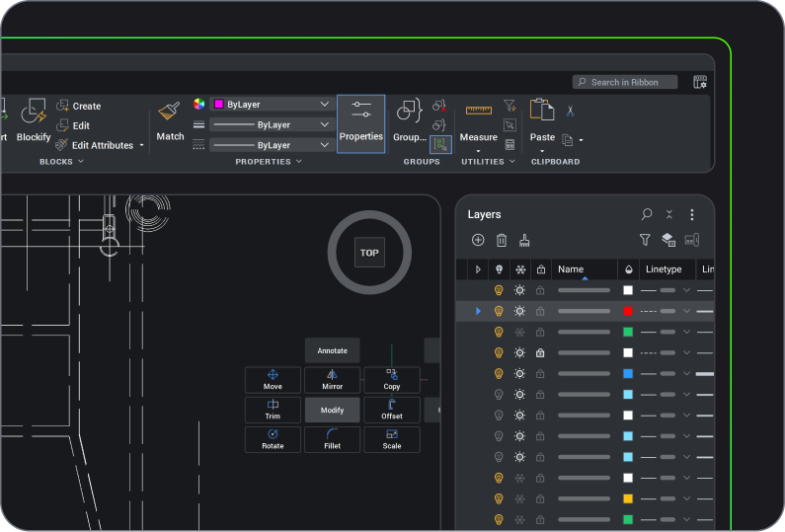This screenshot has height=532, width=785.
Task: Click the On/Off lightbulb column header
Action: click(499, 269)
